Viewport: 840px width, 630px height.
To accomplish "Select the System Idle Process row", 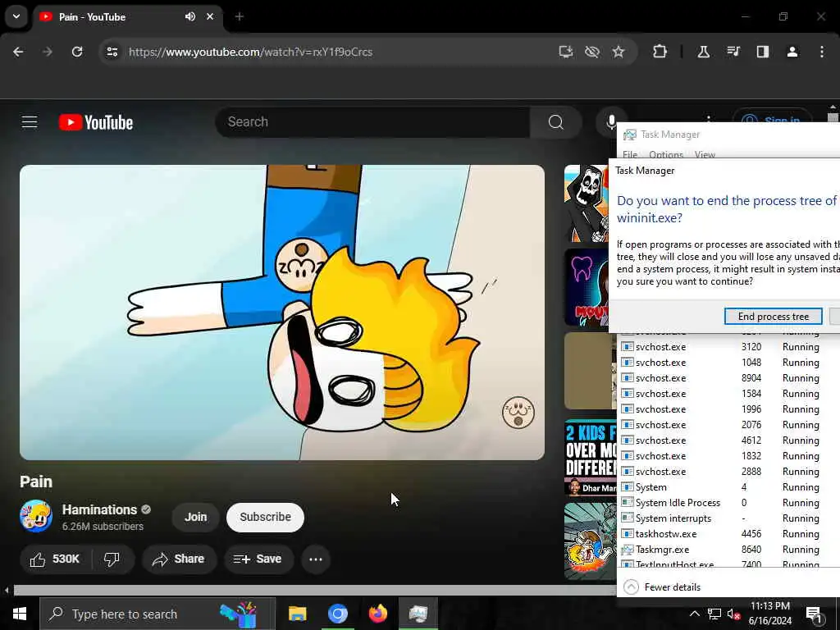I will 729,503.
